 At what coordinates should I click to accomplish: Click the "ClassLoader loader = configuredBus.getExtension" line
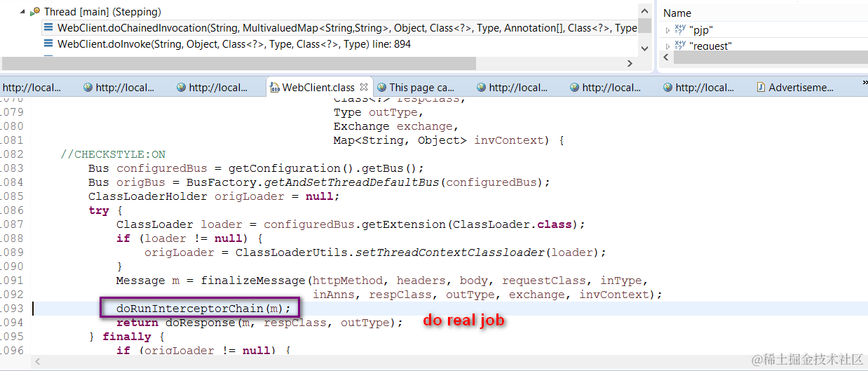[x=351, y=224]
